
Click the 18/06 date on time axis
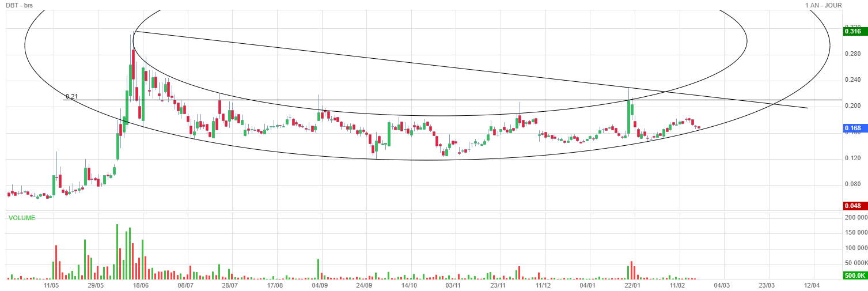[x=141, y=285]
